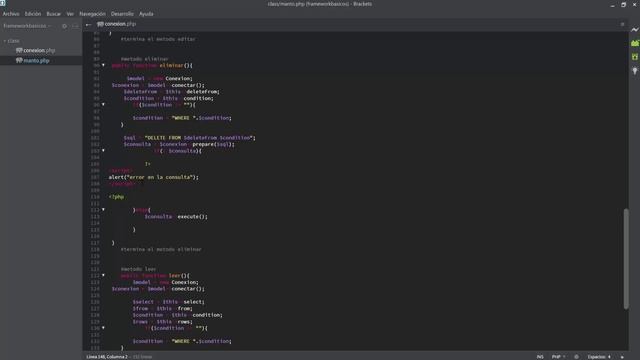640x360 pixels.
Task: Click the Live Preview lightning icon
Action: coord(635,30)
